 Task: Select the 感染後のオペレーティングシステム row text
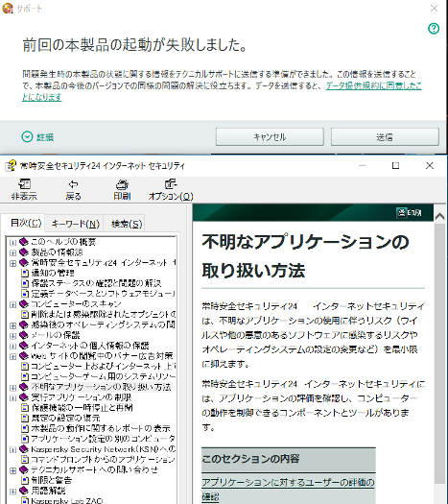coord(103,324)
